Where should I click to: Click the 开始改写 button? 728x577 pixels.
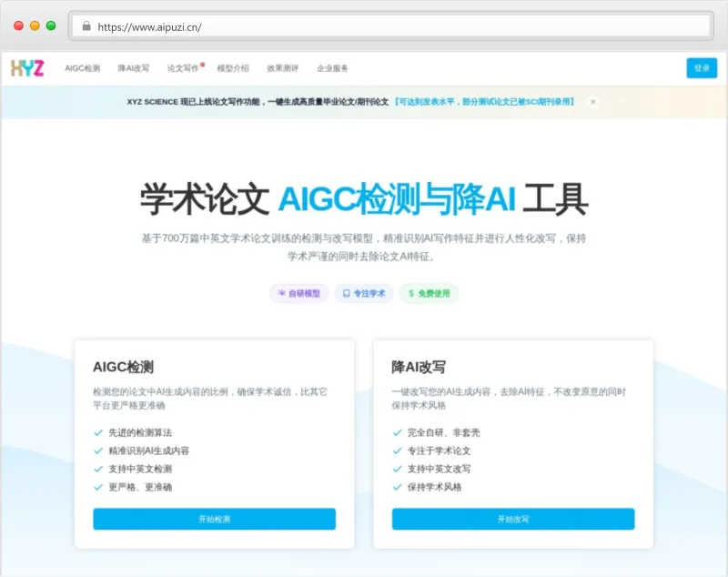coord(513,518)
